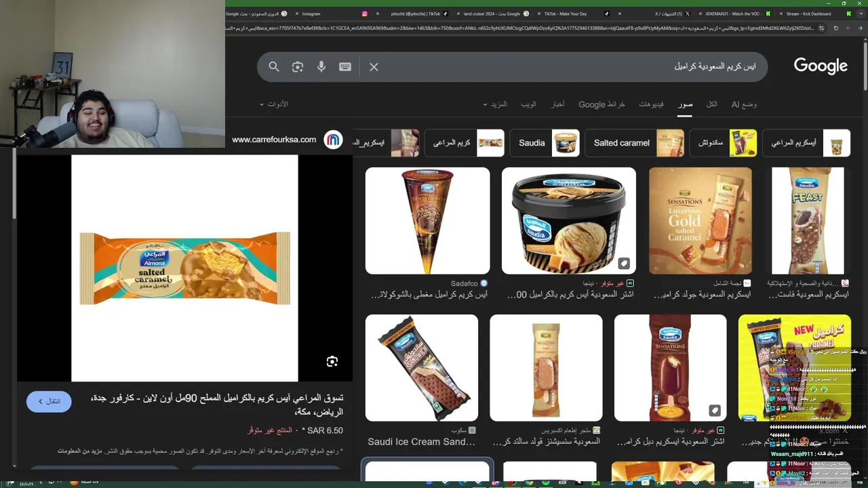868x488 pixels.
Task: Click the product tag icon on Saudia tub
Action: pyautogui.click(x=624, y=263)
